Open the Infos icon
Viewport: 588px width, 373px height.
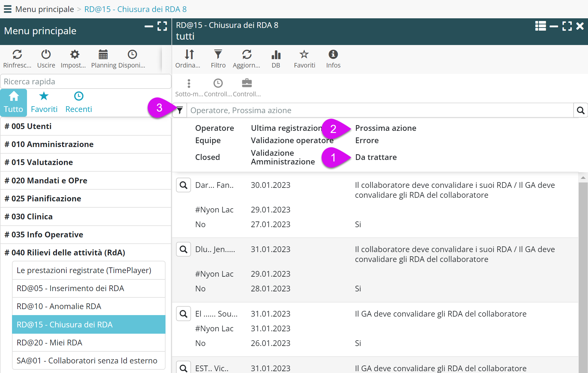333,55
